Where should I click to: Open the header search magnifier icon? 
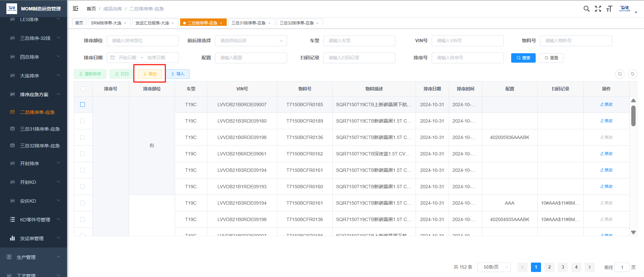586,9
